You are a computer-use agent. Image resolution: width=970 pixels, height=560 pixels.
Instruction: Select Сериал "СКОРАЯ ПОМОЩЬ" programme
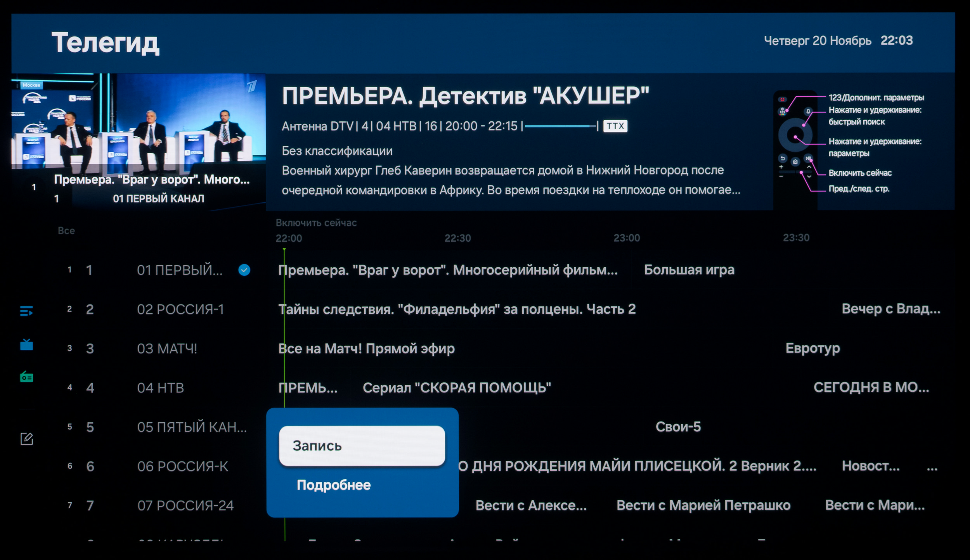click(x=457, y=388)
